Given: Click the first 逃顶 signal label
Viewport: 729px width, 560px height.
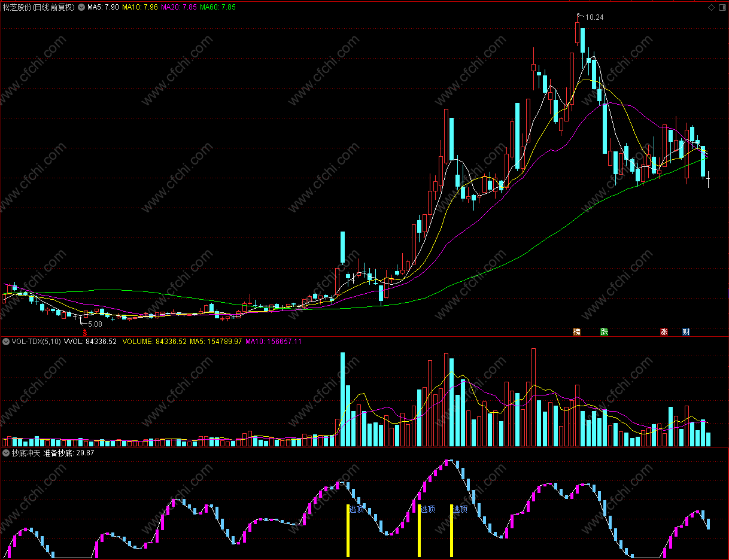Looking at the screenshot, I should point(357,509).
